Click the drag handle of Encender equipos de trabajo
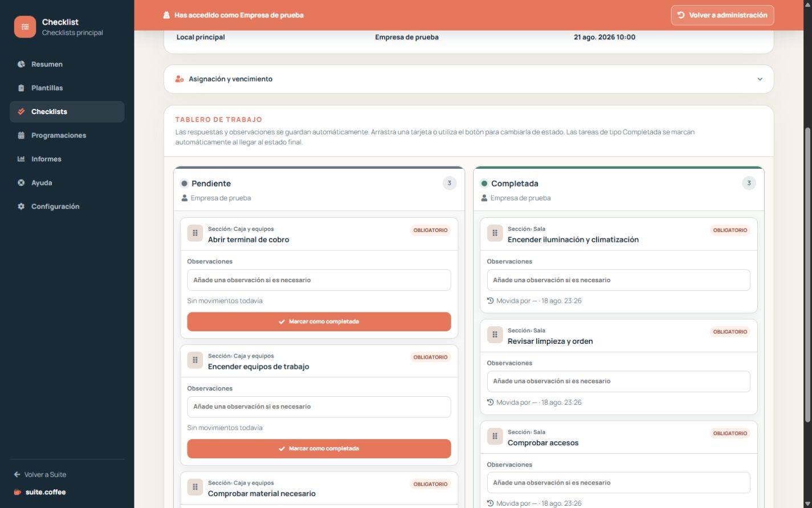812x508 pixels. [195, 360]
